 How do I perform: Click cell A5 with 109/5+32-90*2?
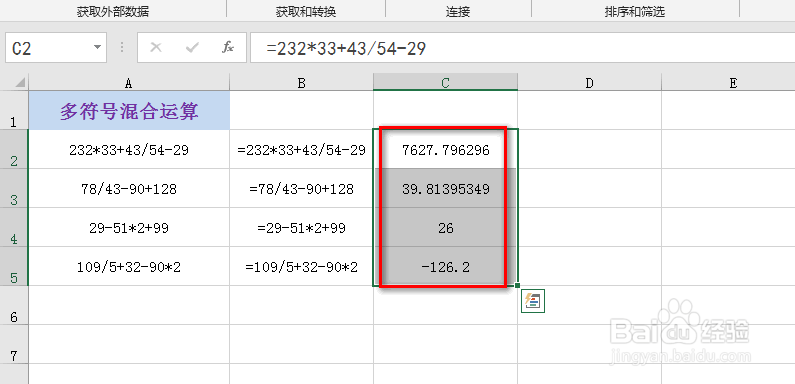point(129,267)
